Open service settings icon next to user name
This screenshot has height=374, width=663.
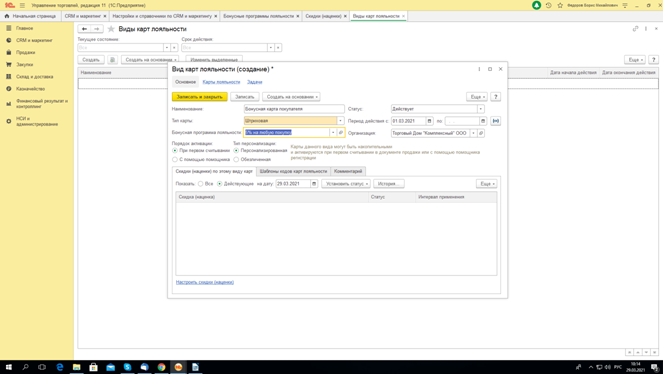tap(625, 5)
